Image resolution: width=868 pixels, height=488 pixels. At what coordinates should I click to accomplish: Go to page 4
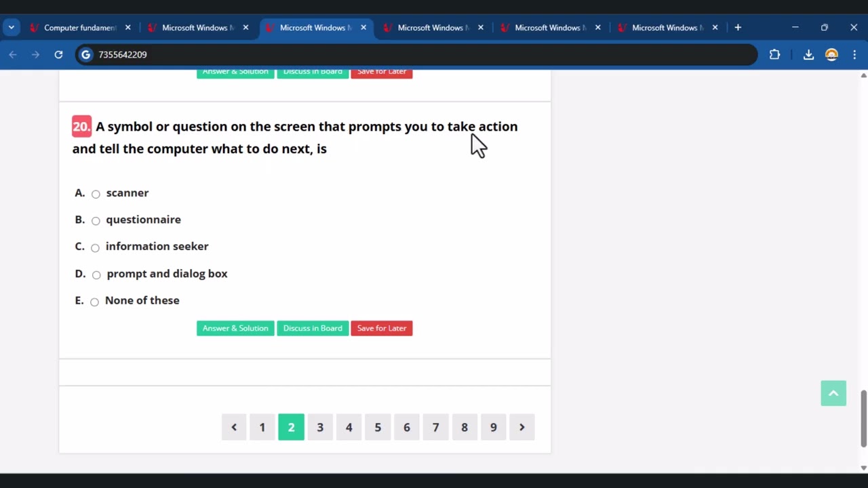349,427
